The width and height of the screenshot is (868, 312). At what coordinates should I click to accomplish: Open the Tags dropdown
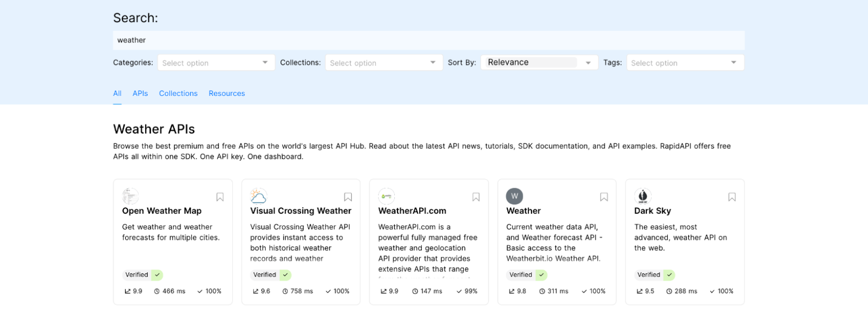[685, 63]
